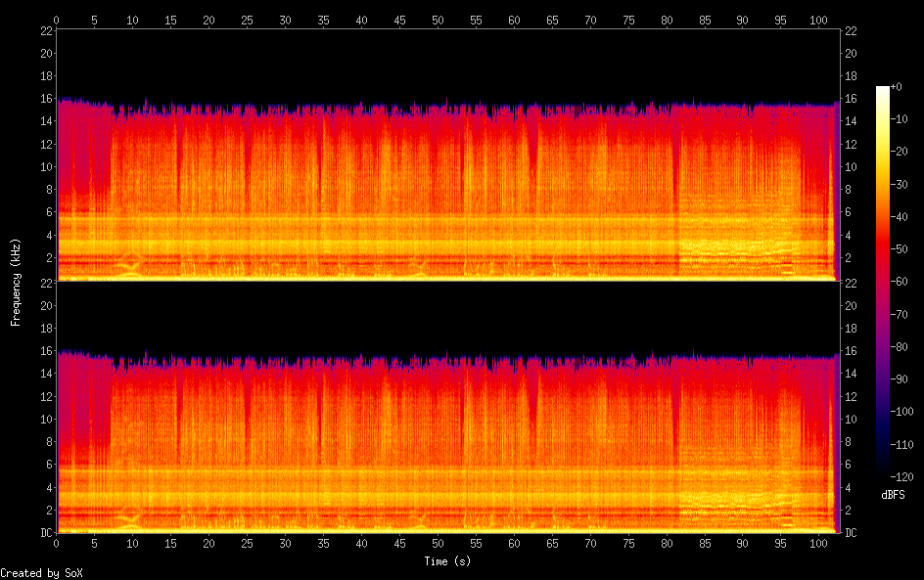Viewport: 924px width, 580px height.
Task: Select the '0' tick on the bottom time axis
Action: point(57,543)
